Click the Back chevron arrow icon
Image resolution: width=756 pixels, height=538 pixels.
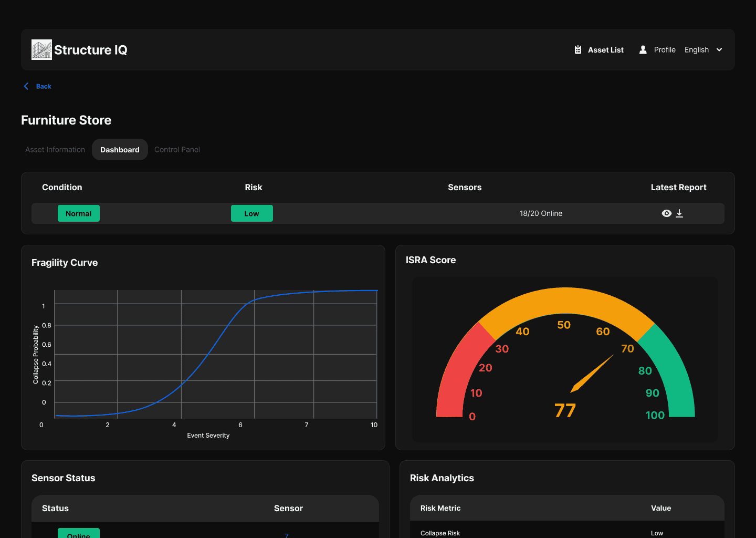[x=26, y=86]
